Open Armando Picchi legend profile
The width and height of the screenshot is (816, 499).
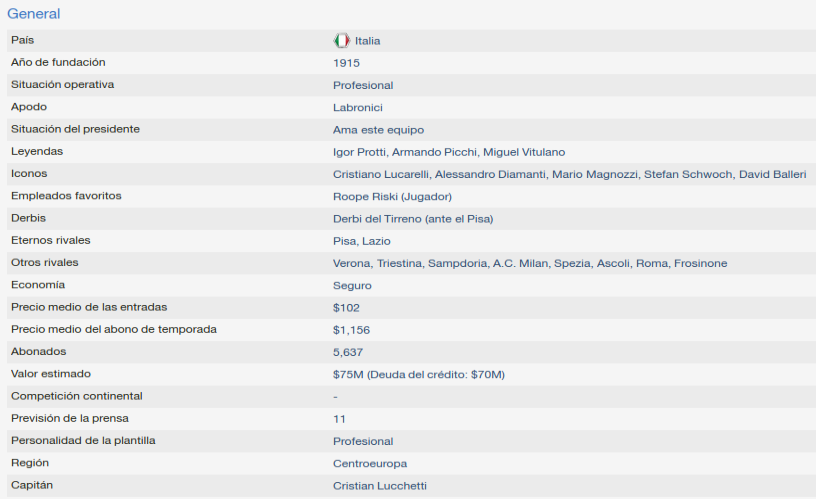(x=434, y=152)
